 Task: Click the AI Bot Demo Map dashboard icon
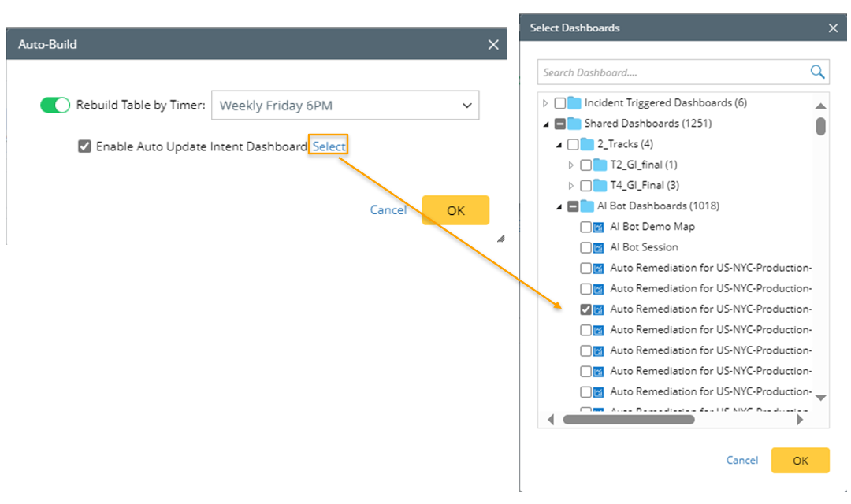[598, 227]
